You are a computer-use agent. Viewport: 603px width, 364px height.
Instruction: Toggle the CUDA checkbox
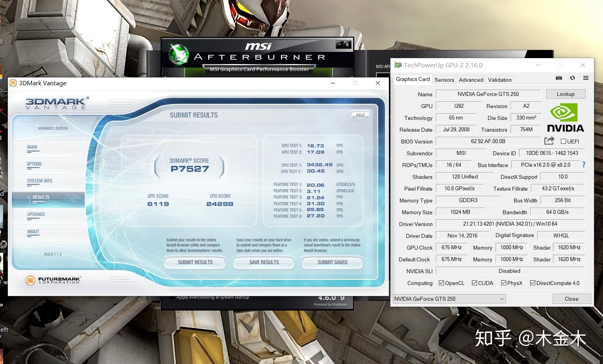(474, 283)
